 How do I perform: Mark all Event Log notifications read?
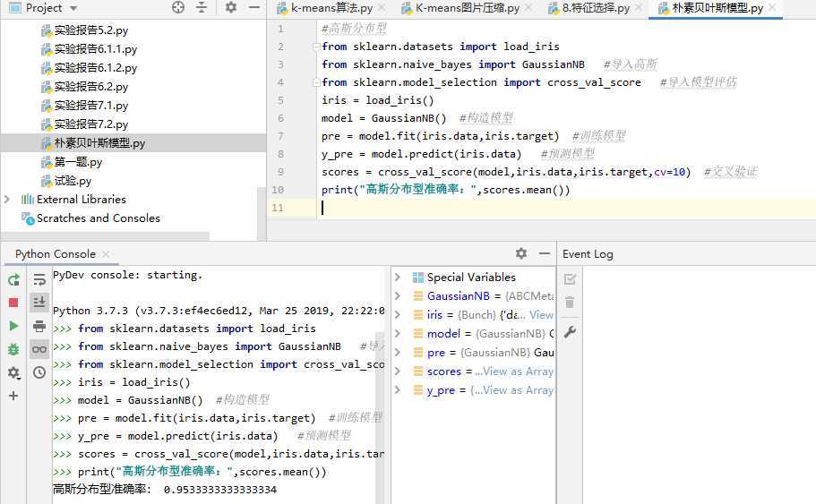tap(570, 279)
